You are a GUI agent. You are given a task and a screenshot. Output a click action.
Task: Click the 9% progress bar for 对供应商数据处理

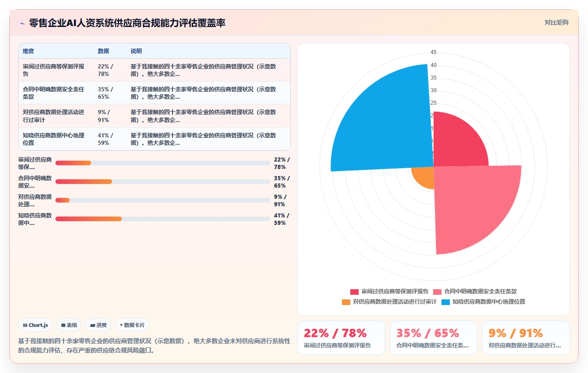pyautogui.click(x=162, y=200)
